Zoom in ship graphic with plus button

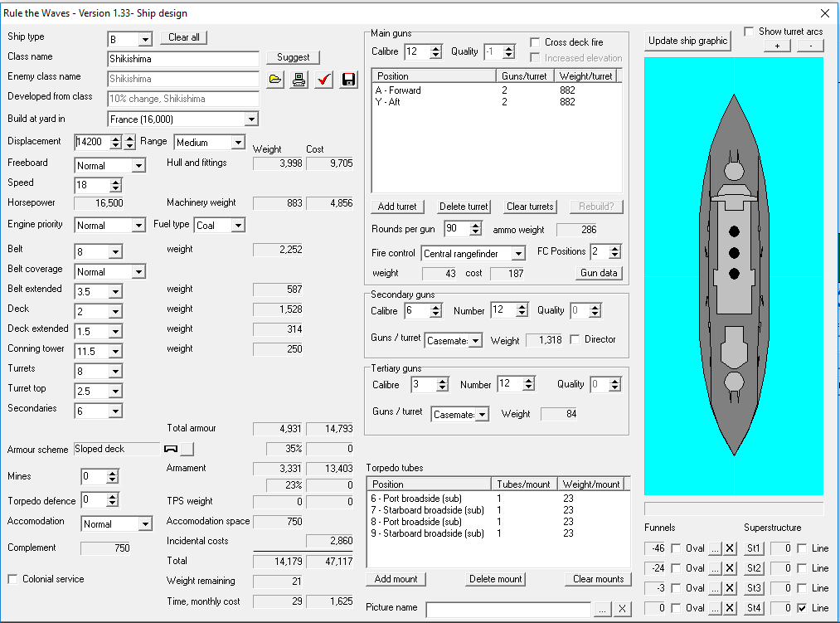tap(777, 46)
